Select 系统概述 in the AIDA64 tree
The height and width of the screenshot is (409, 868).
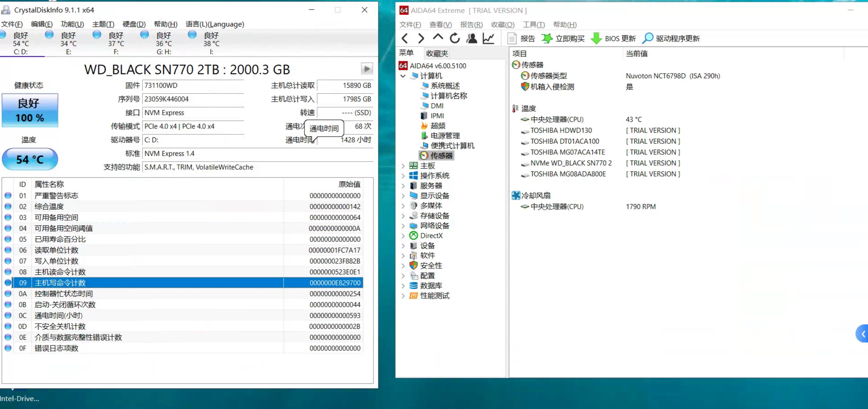pyautogui.click(x=440, y=86)
